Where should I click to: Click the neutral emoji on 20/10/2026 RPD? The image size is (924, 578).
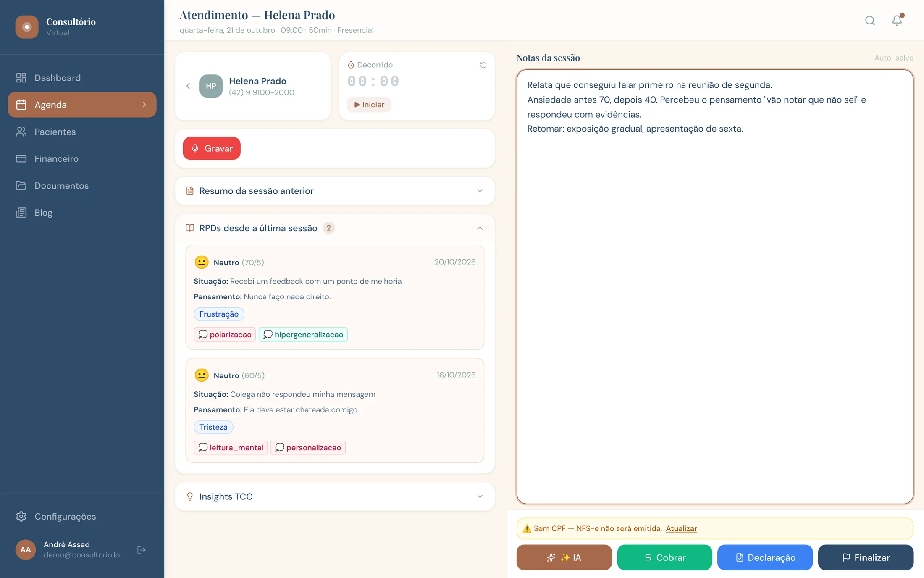click(x=202, y=262)
